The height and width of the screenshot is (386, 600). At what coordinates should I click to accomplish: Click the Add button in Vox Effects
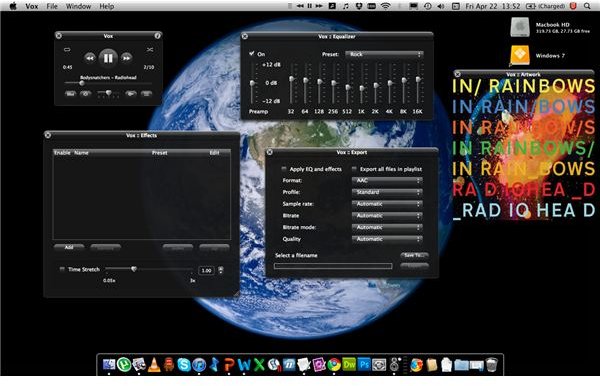[x=69, y=248]
